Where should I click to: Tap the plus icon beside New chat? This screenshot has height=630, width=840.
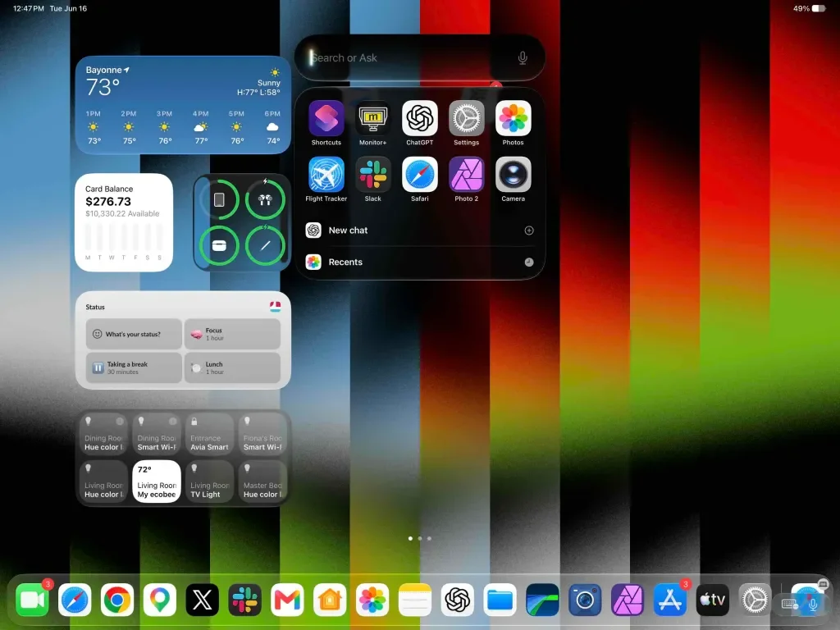click(x=529, y=231)
